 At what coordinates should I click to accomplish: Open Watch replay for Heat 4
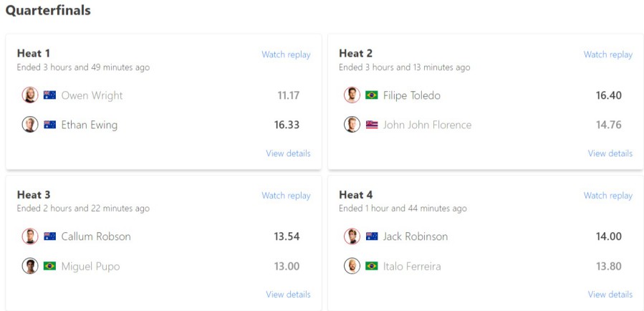608,196
